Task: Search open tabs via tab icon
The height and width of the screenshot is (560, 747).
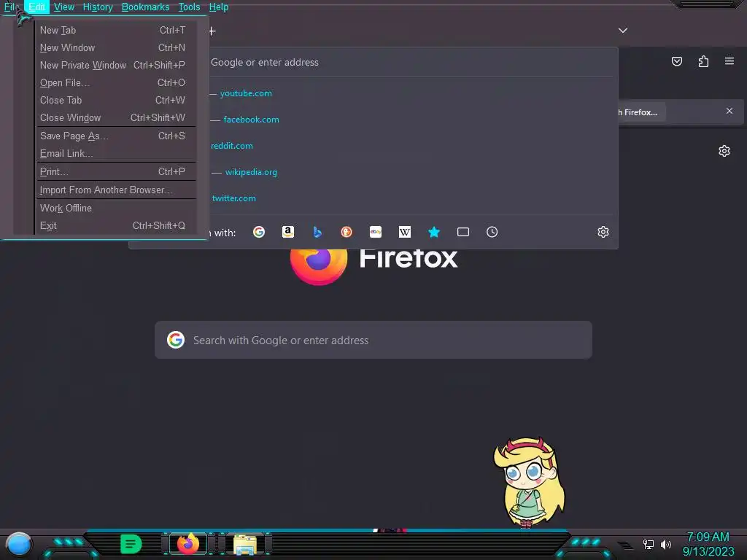Action: click(x=463, y=232)
